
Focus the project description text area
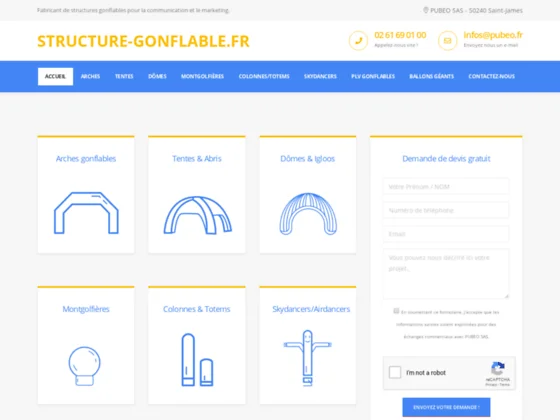tap(446, 274)
